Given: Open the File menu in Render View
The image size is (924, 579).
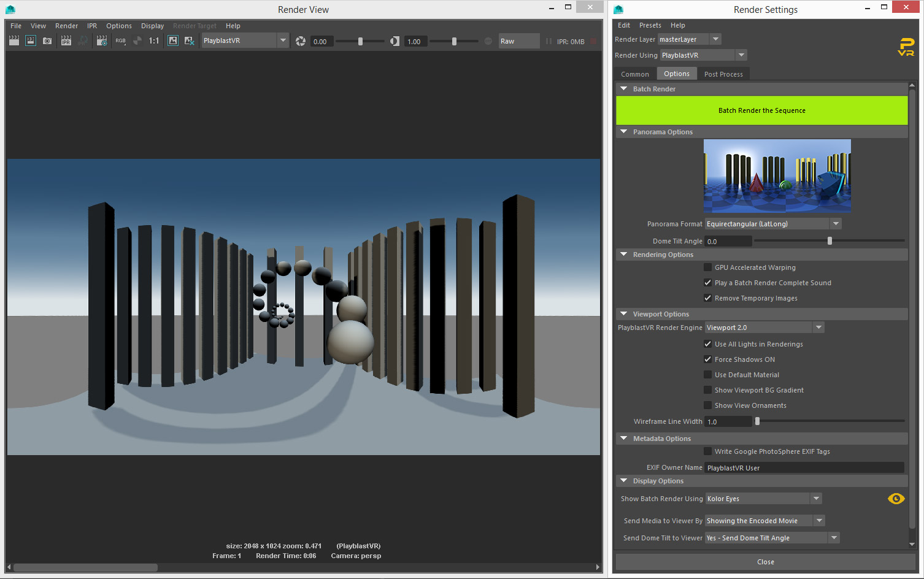Looking at the screenshot, I should pos(16,26).
